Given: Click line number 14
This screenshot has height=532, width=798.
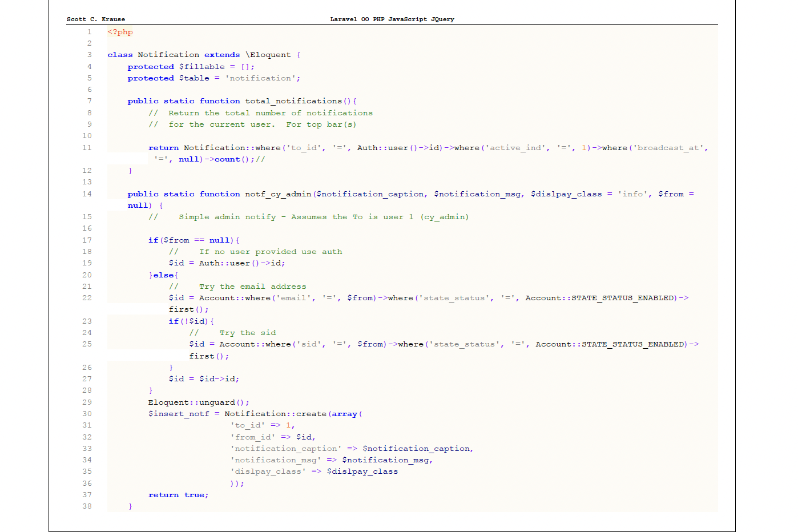Looking at the screenshot, I should click(87, 194).
